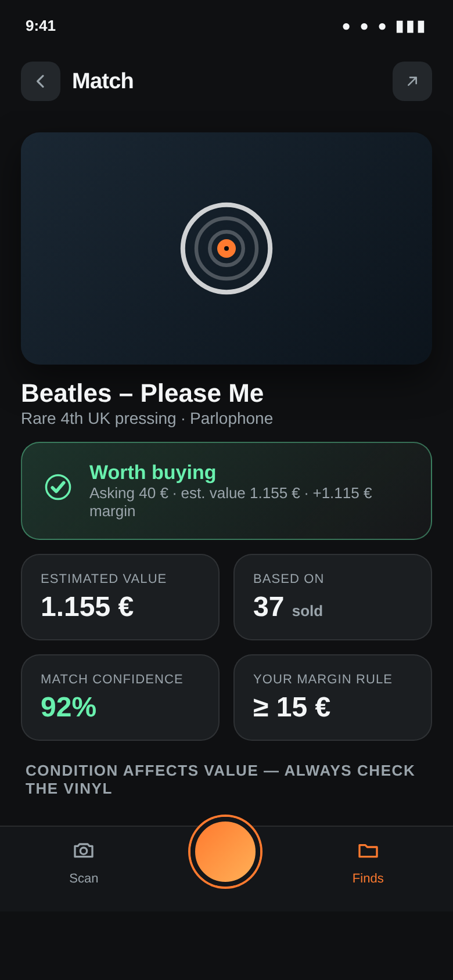453x980 pixels.
Task: Open the Estimated Value card
Action: click(x=120, y=597)
